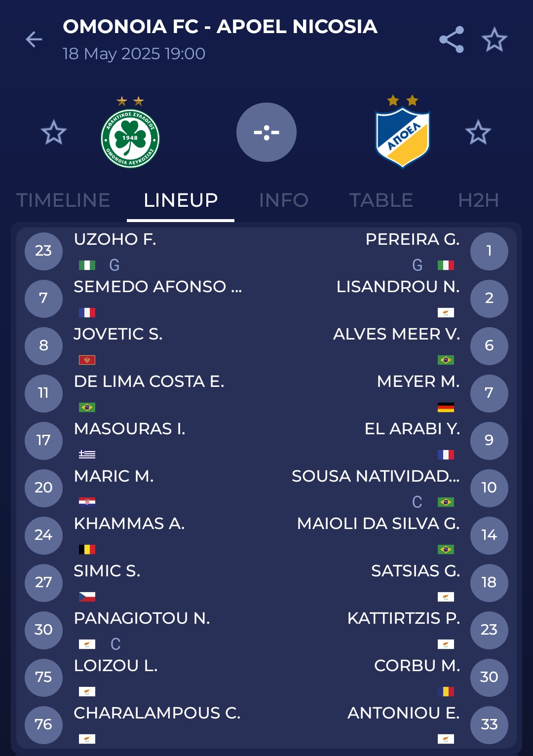Go to the Table tab

pos(381,200)
